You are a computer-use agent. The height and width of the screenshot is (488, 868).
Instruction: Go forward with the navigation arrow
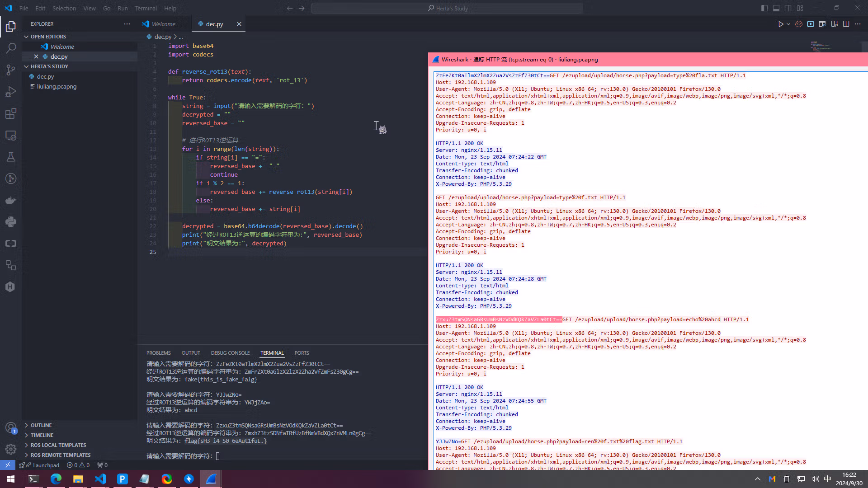pyautogui.click(x=302, y=8)
